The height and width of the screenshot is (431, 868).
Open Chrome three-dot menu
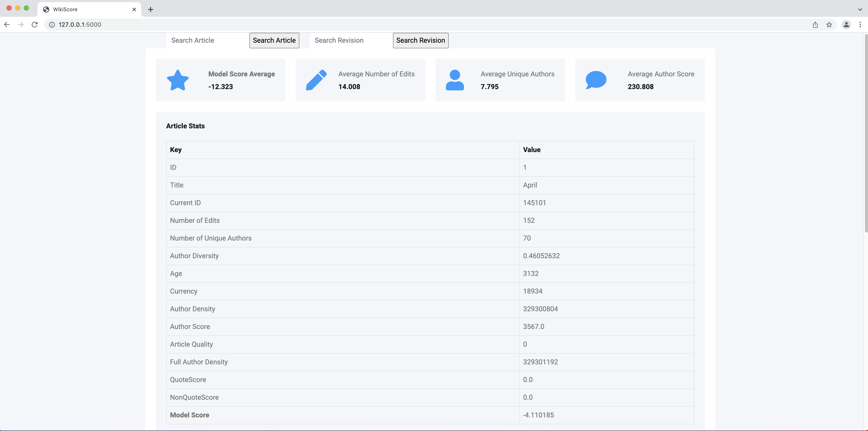860,25
